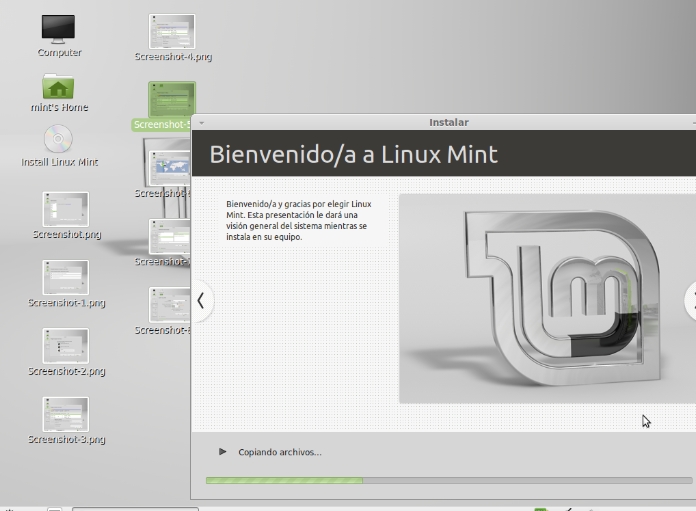Image resolution: width=696 pixels, height=511 pixels.
Task: Click the 'Bienvenido/a a Linux Mint' heading
Action: [353, 154]
